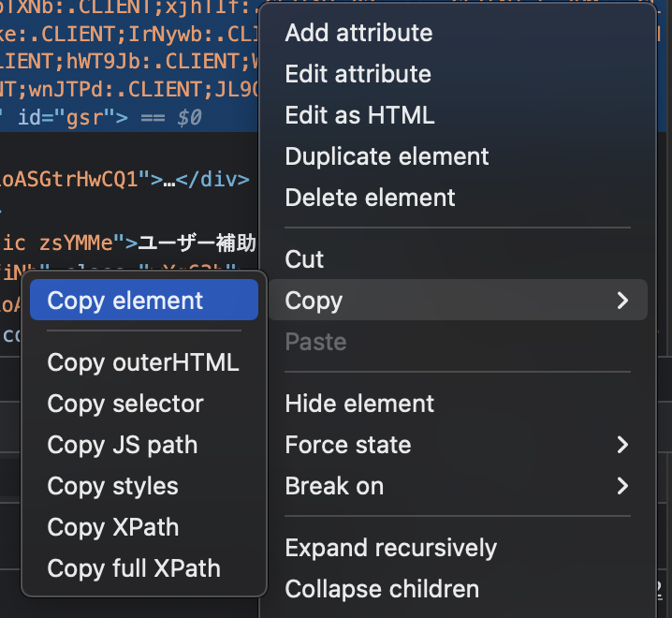Select Delete element
This screenshot has width=672, height=618.
tap(458, 198)
